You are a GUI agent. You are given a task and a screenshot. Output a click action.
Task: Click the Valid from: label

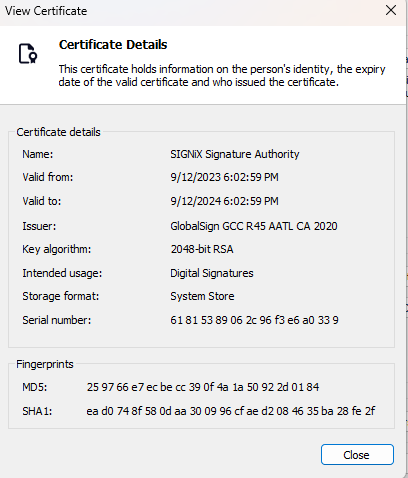(48, 177)
